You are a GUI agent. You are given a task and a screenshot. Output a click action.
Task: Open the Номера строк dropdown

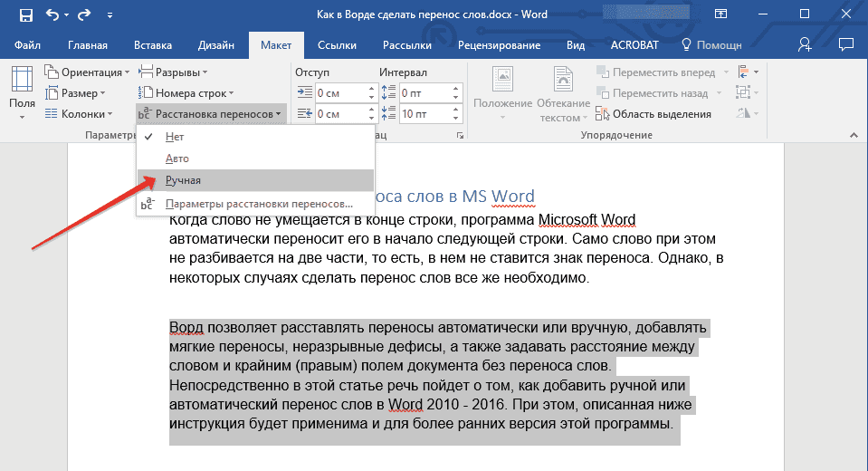[186, 93]
